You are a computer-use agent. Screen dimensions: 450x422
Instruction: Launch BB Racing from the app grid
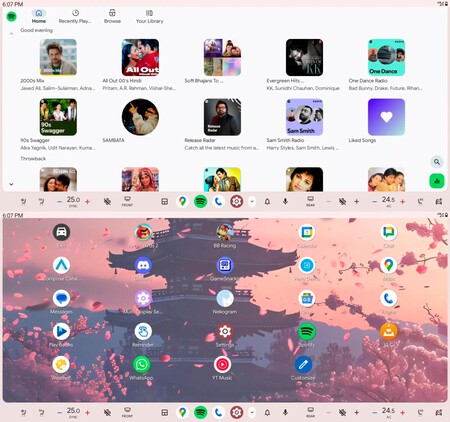(225, 232)
